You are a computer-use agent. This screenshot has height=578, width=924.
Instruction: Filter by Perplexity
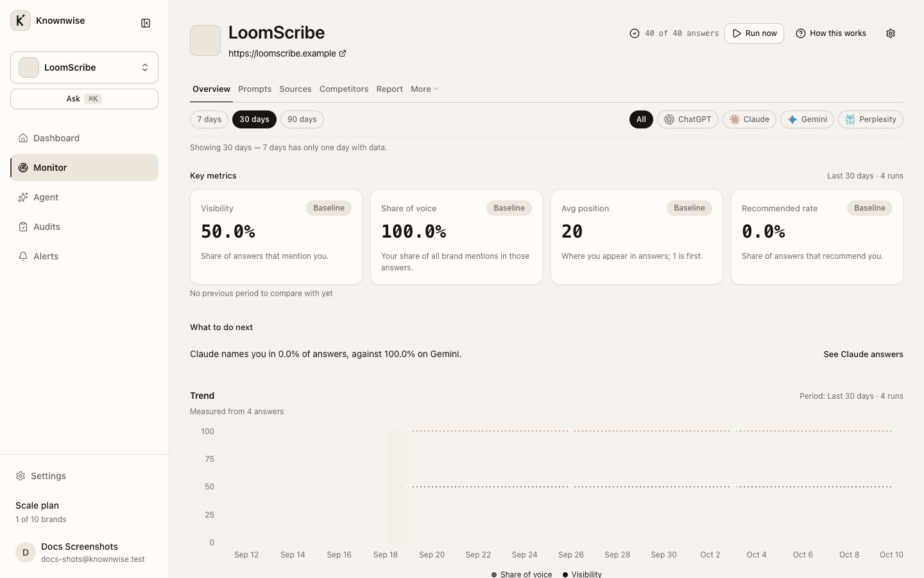click(x=871, y=119)
